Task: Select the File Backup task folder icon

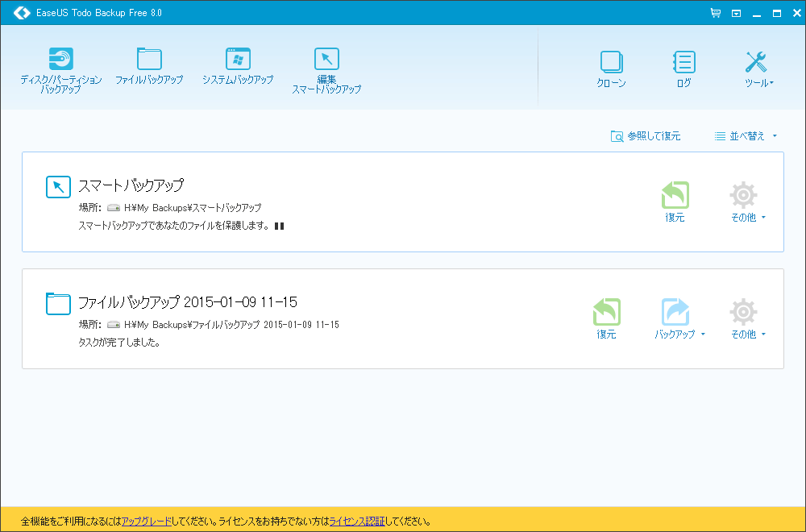Action: coord(58,303)
